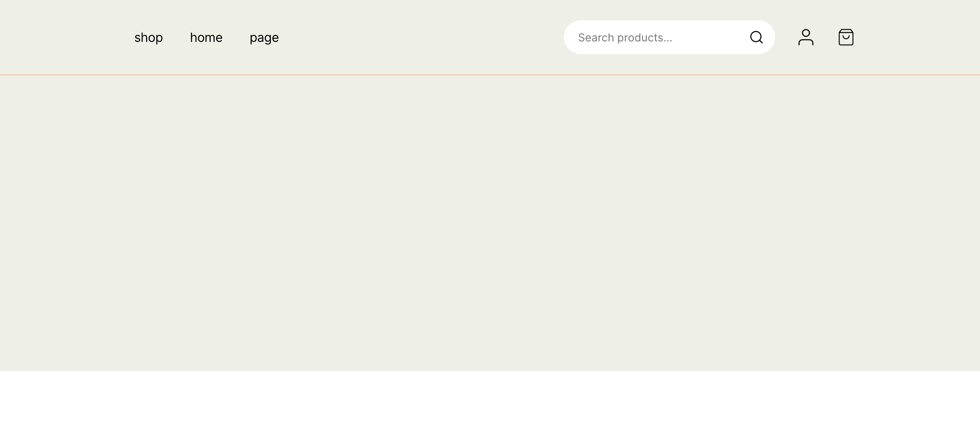Select the account profile icon in header
This screenshot has width=980, height=432.
(x=806, y=37)
